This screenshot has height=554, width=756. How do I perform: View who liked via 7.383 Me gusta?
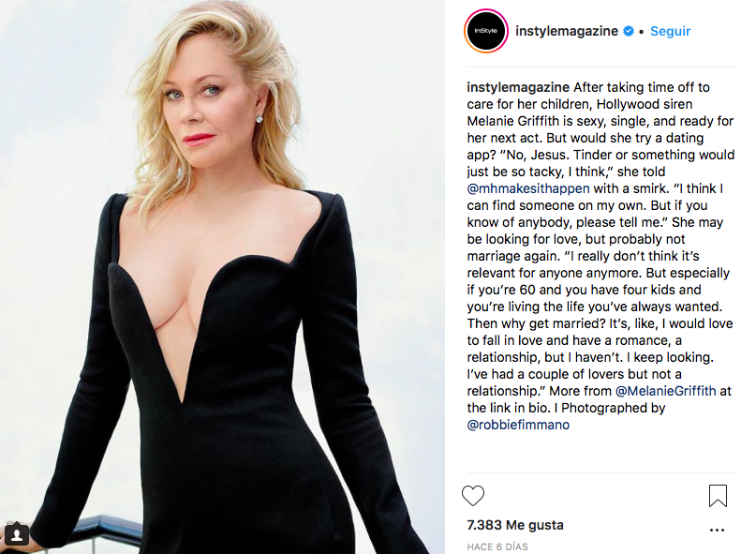(x=515, y=525)
